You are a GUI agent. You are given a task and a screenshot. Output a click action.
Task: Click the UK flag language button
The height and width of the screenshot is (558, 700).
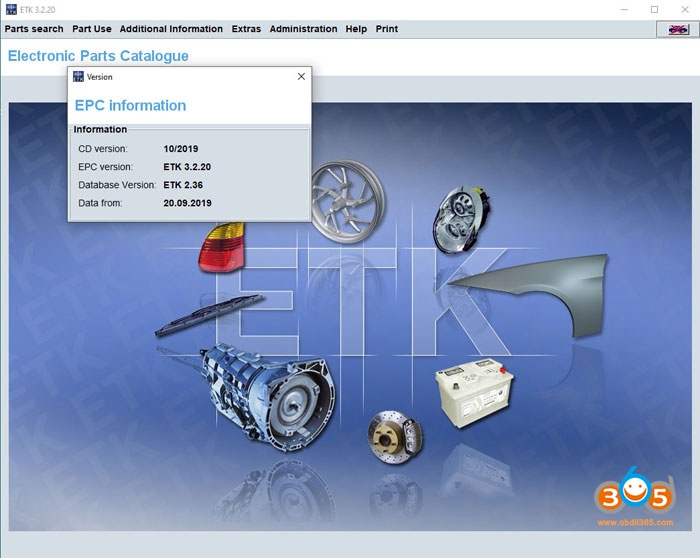click(x=678, y=29)
